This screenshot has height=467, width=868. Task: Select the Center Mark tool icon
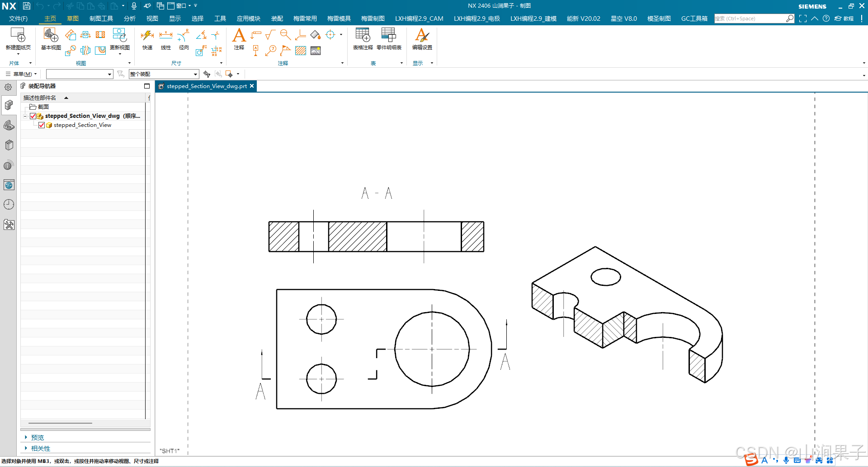[330, 35]
